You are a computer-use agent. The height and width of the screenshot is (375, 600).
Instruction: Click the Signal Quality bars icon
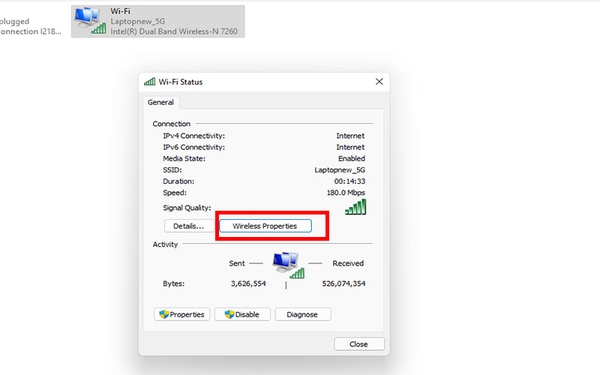(355, 207)
